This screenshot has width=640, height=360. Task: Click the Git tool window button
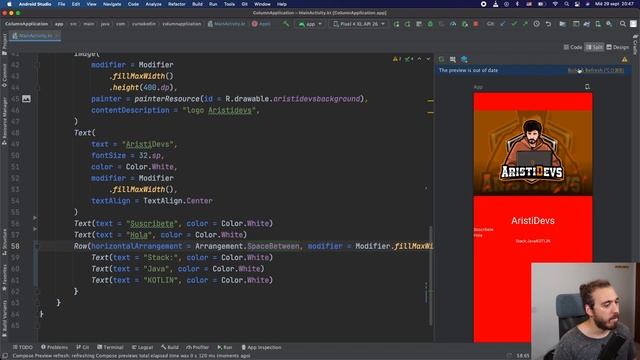point(83,347)
